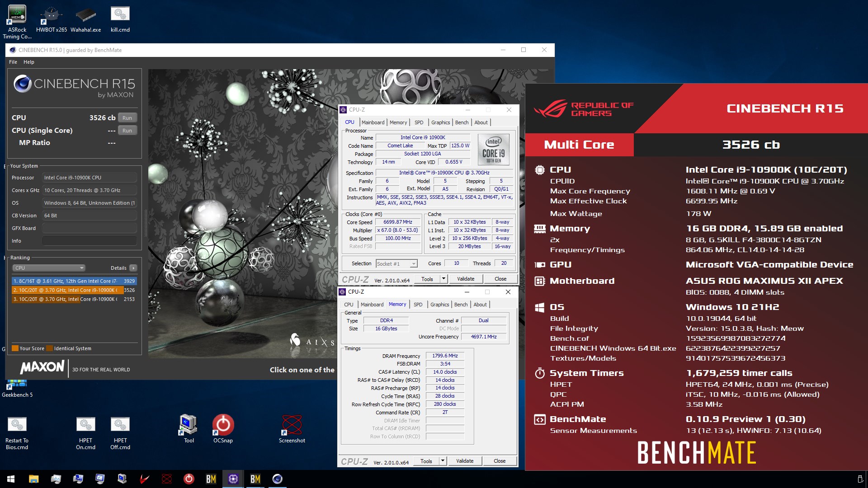Click the red OCSnap power icon in taskbar
The height and width of the screenshot is (488, 868).
[x=189, y=479]
